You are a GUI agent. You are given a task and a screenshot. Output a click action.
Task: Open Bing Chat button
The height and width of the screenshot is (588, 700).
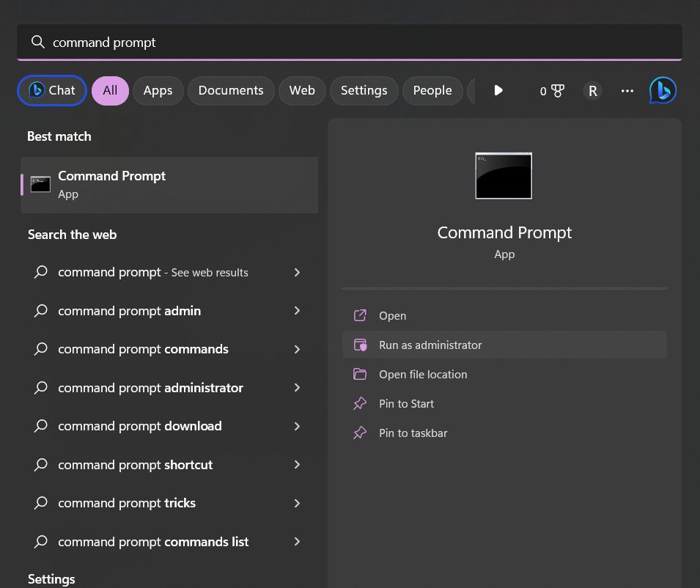tap(52, 91)
